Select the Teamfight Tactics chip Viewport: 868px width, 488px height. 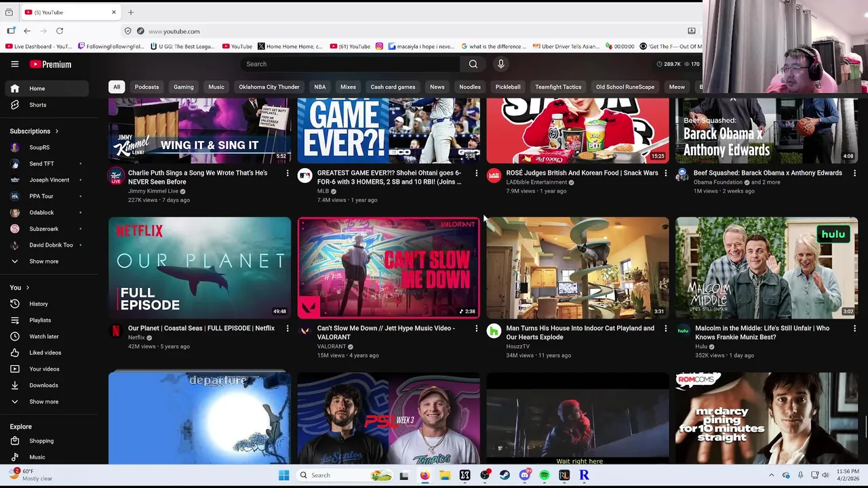point(558,87)
